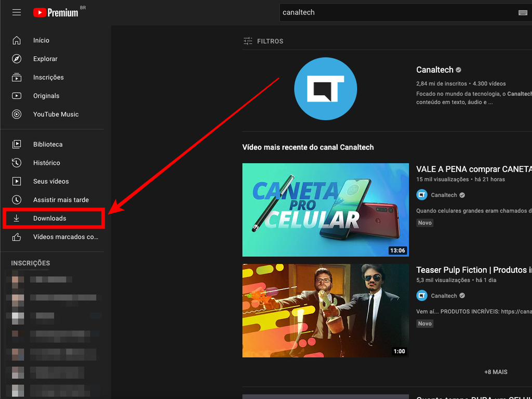Image resolution: width=532 pixels, height=399 pixels.
Task: Click the Assistir mais tarde icon
Action: [17, 200]
